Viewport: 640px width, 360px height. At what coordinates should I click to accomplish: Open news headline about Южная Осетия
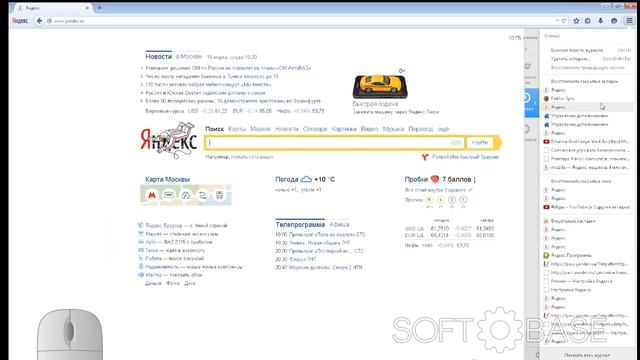[x=205, y=93]
